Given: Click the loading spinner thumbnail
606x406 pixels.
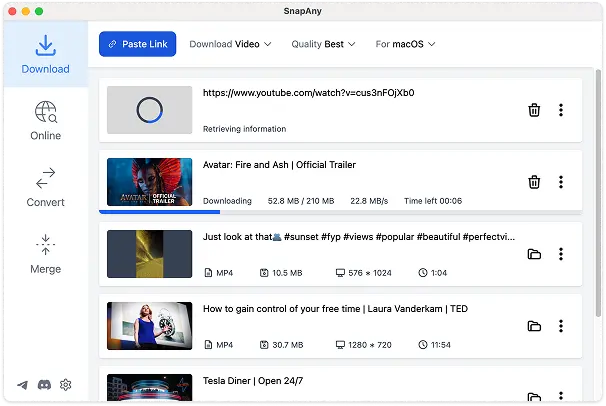Looking at the screenshot, I should 150,110.
